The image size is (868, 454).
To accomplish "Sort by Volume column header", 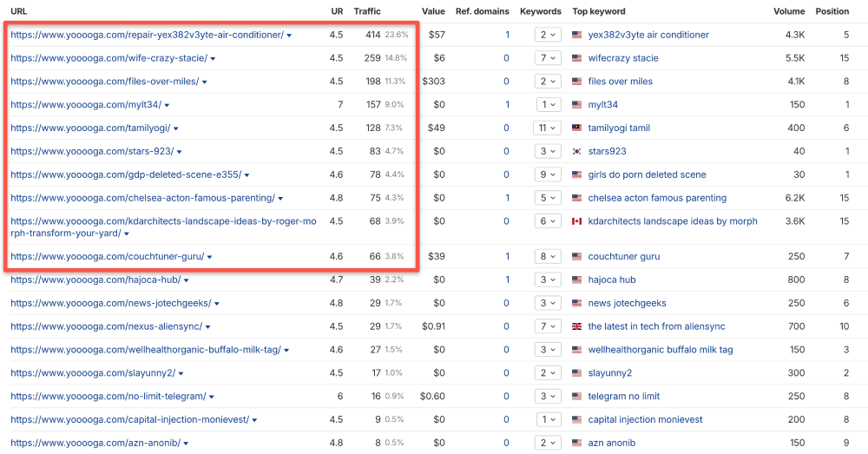I will click(x=789, y=11).
